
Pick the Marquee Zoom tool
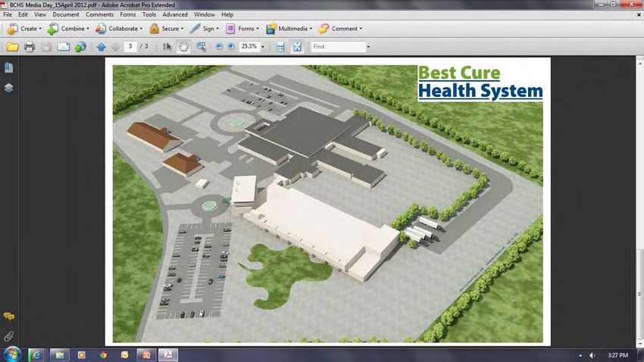pyautogui.click(x=201, y=47)
